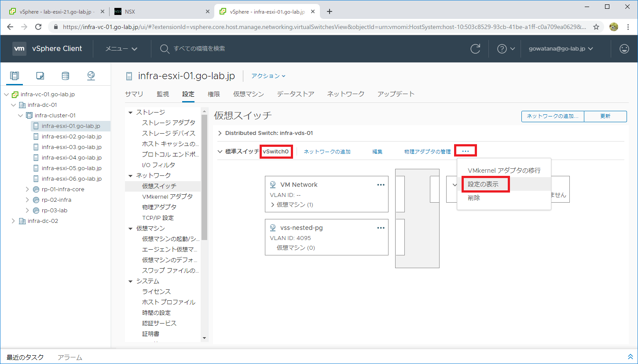Choose VMkernel アダプタの移行 menu entry
This screenshot has height=364, width=638.
[x=504, y=171]
